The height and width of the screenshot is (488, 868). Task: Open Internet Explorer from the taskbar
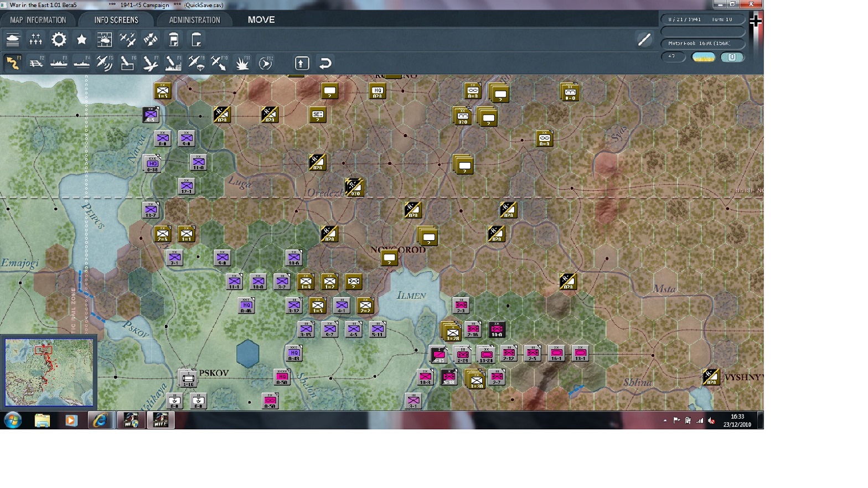click(100, 420)
